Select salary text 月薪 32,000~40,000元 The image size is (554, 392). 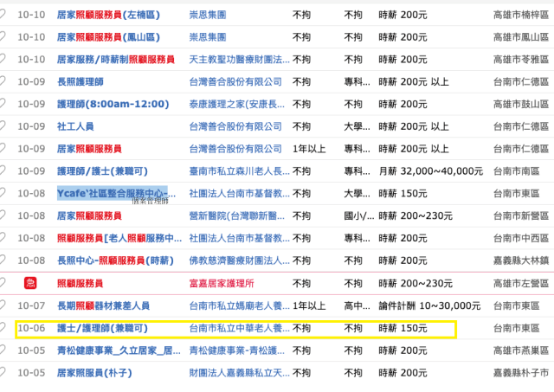coord(431,171)
